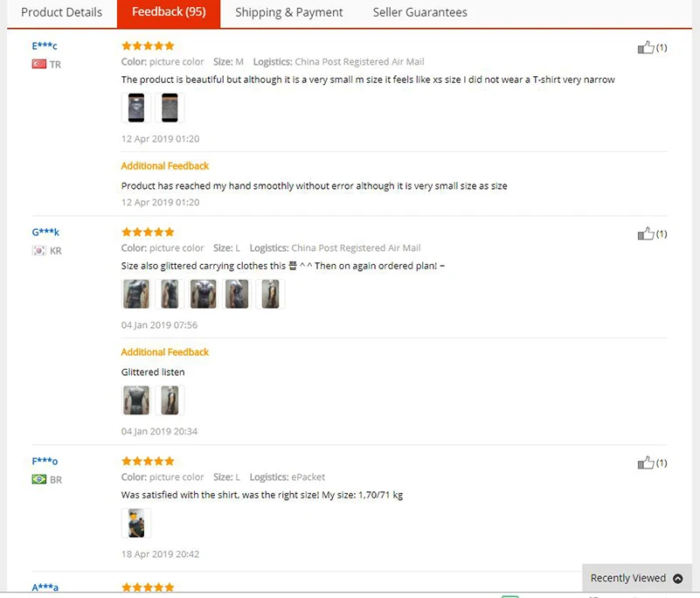
Task: Click thumbs-up icon on G***k's review
Action: (646, 233)
